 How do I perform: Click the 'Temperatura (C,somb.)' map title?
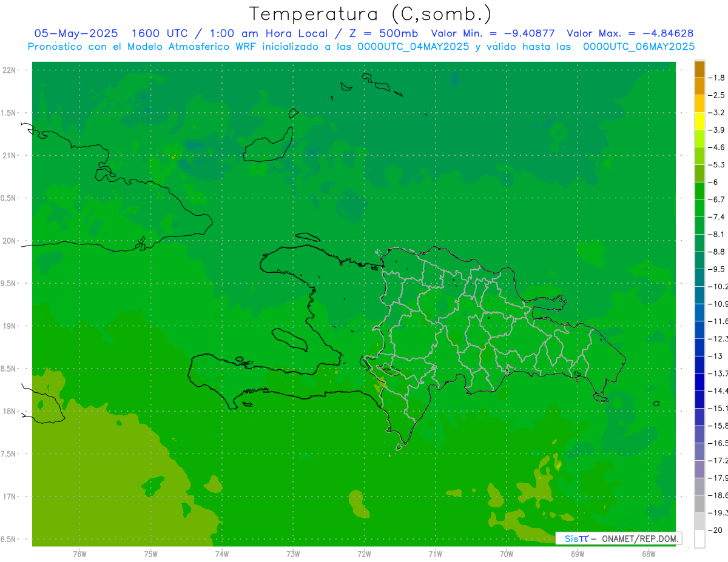point(371,13)
